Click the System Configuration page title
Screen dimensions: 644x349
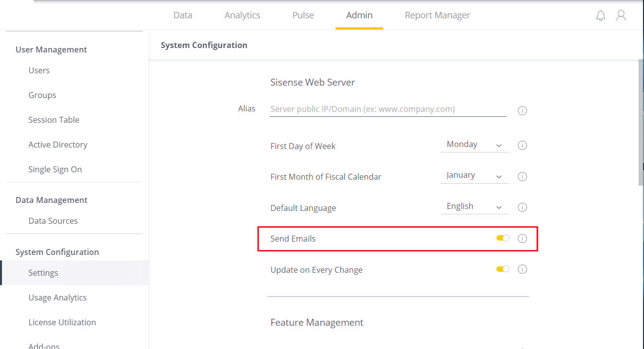coord(204,45)
